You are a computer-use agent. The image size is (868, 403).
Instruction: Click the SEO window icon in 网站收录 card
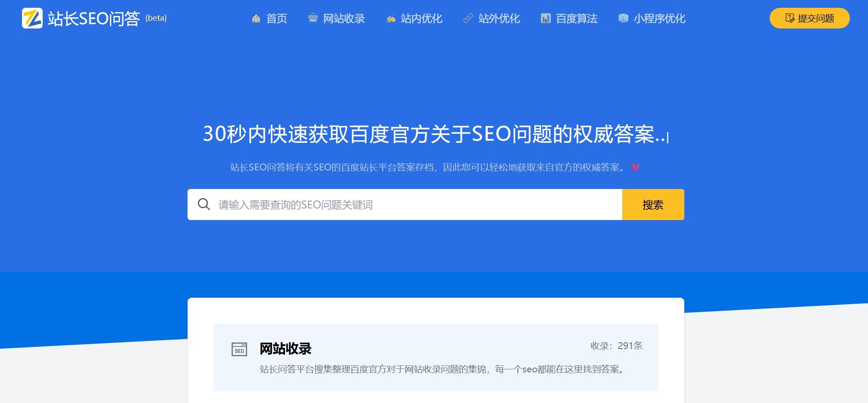point(239,349)
